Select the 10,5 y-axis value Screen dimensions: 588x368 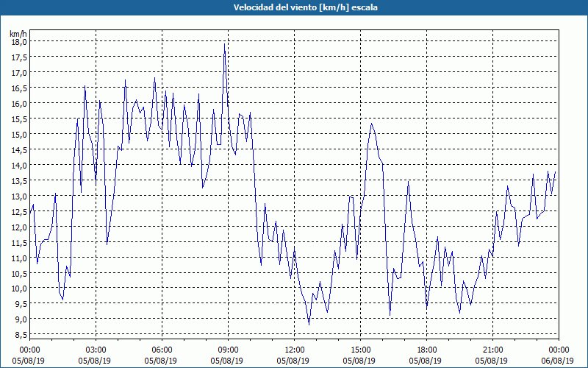pyautogui.click(x=19, y=273)
